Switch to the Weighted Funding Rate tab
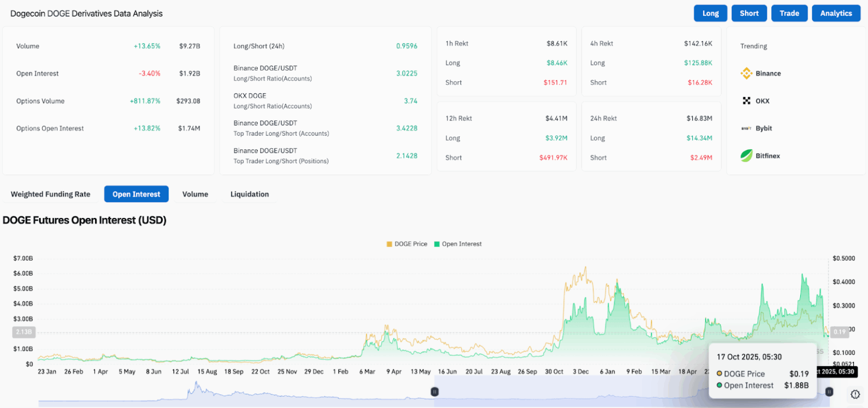The image size is (868, 408). coord(50,194)
